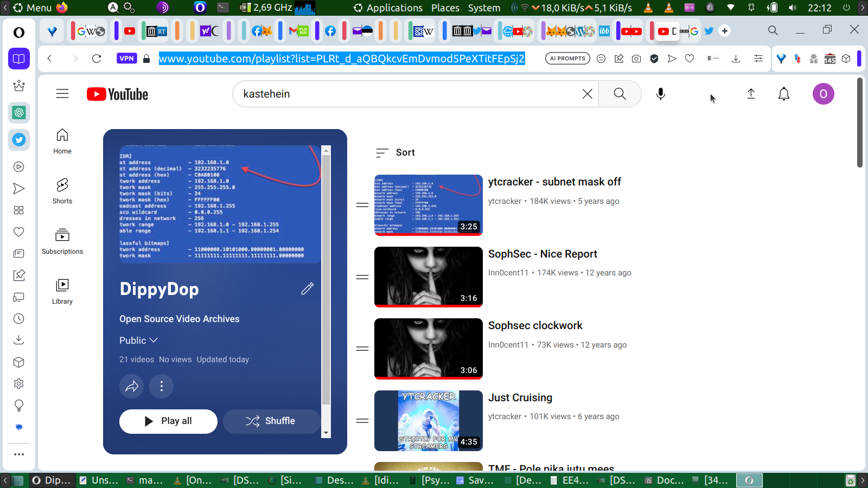Viewport: 868px width, 488px height.
Task: Open the AI PROMPTS button
Action: 567,59
